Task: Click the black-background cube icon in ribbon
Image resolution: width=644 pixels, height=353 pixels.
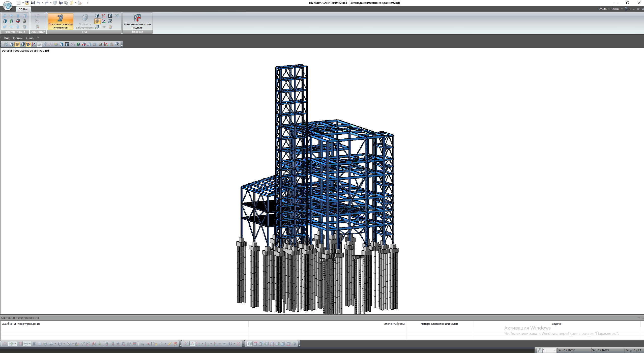Action: (x=110, y=16)
